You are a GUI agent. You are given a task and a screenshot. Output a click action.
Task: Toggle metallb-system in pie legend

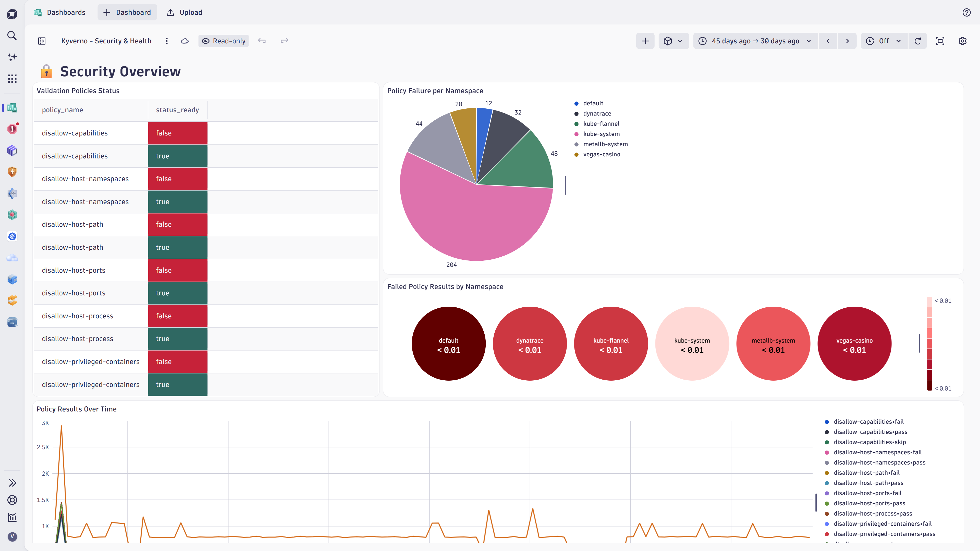point(601,144)
